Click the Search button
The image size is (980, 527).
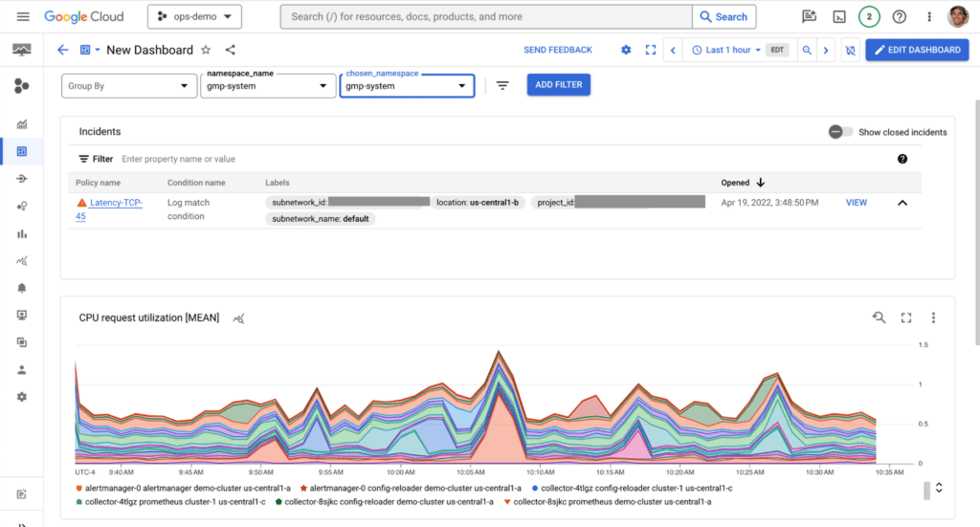724,17
